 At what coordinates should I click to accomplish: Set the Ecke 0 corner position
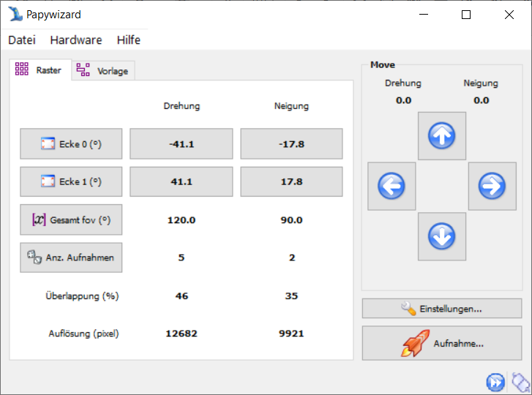pos(71,144)
